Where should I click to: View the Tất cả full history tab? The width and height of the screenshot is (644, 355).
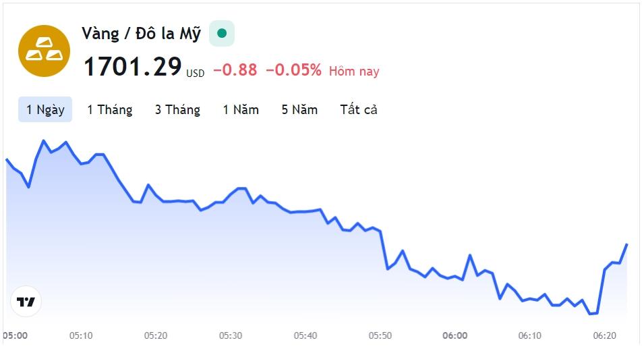(359, 110)
